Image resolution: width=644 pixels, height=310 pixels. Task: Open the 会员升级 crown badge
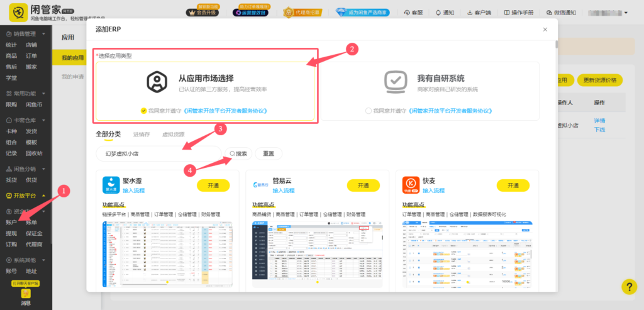coord(203,13)
